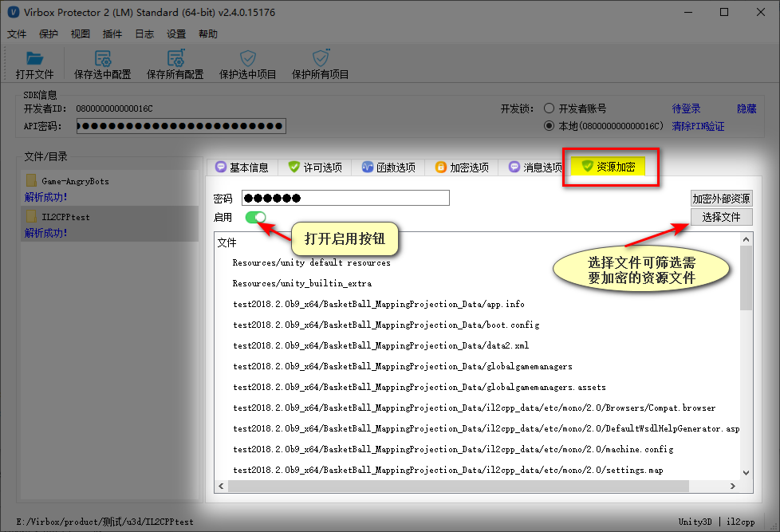Open the 插件 menu
This screenshot has height=532, width=780.
112,33
